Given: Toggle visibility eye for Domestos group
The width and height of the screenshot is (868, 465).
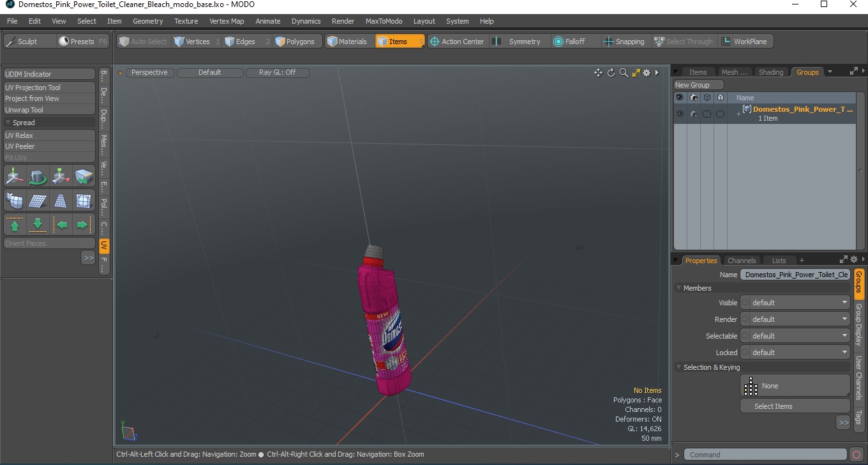Looking at the screenshot, I should pos(680,114).
